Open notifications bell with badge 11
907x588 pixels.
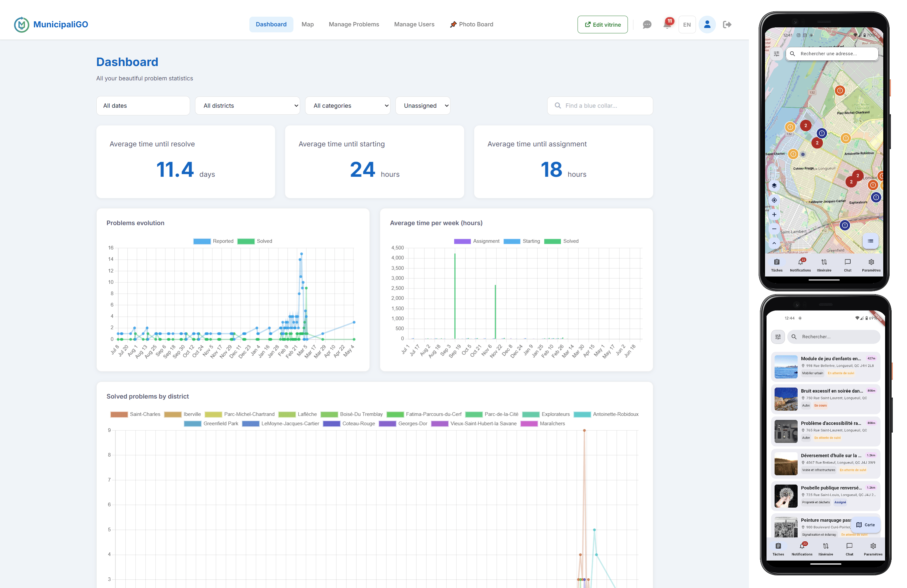(x=667, y=24)
